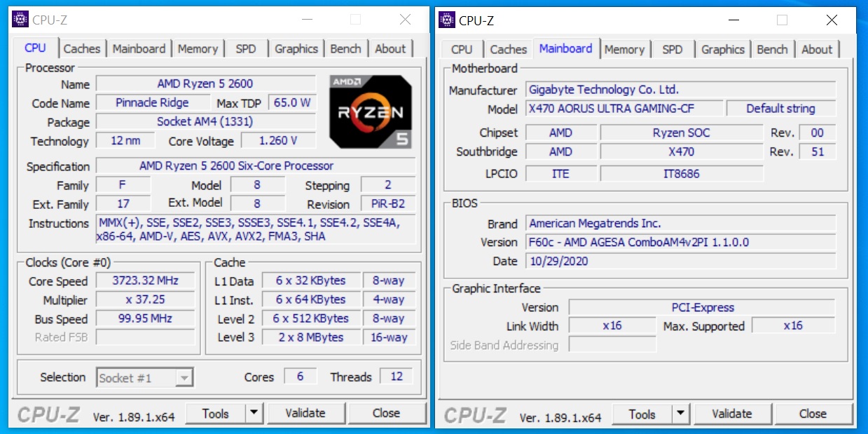Open the Memory tab in the left window

point(198,48)
